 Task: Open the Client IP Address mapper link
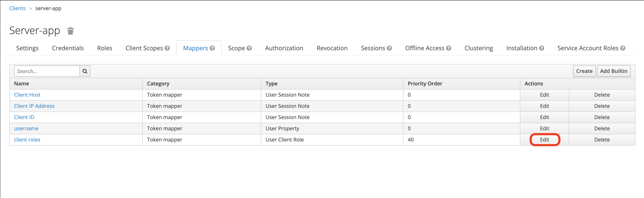click(34, 106)
